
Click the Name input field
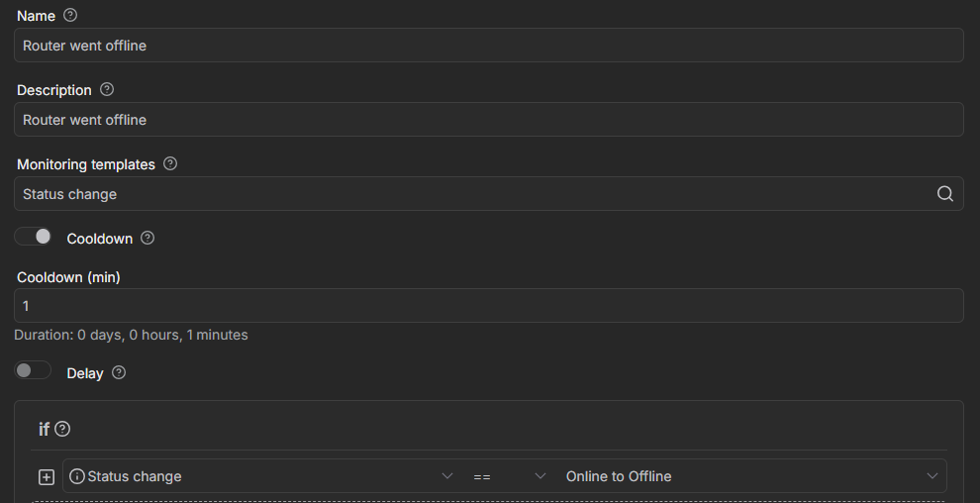point(489,46)
